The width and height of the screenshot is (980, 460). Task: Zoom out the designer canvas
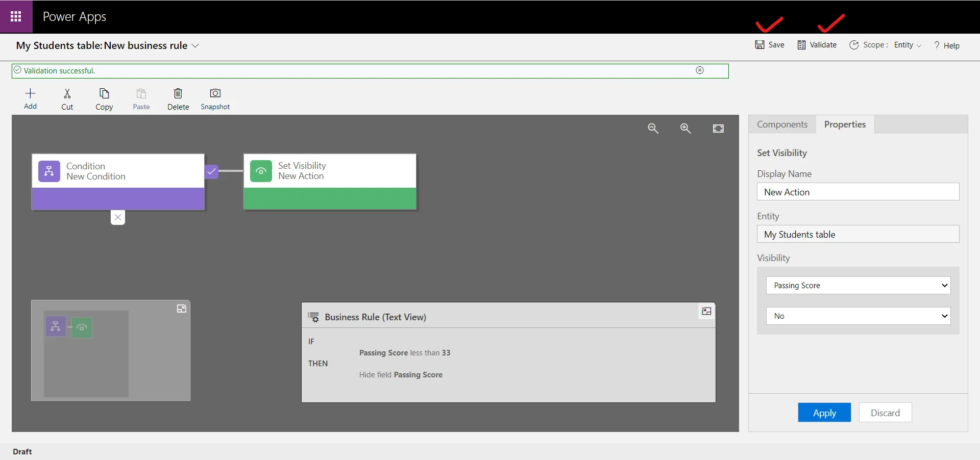tap(653, 129)
